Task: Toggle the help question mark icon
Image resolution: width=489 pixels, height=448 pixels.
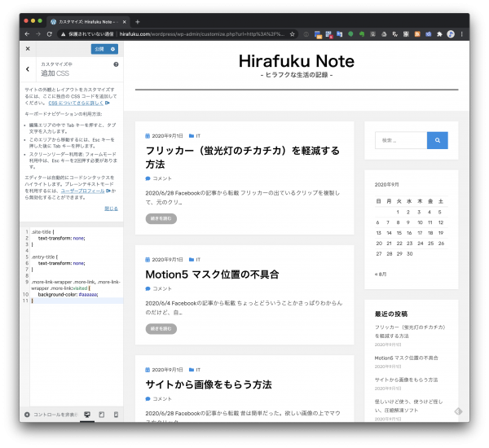Action: [x=116, y=64]
